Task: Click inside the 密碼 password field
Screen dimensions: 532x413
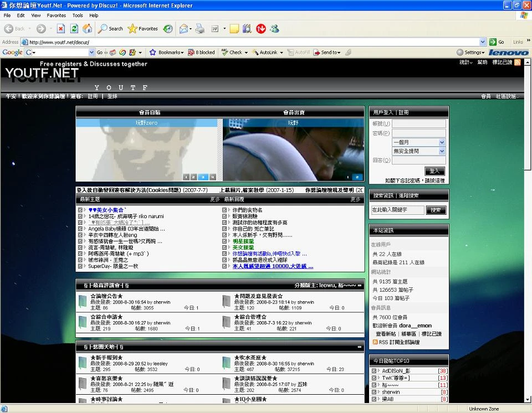Action: tap(419, 133)
